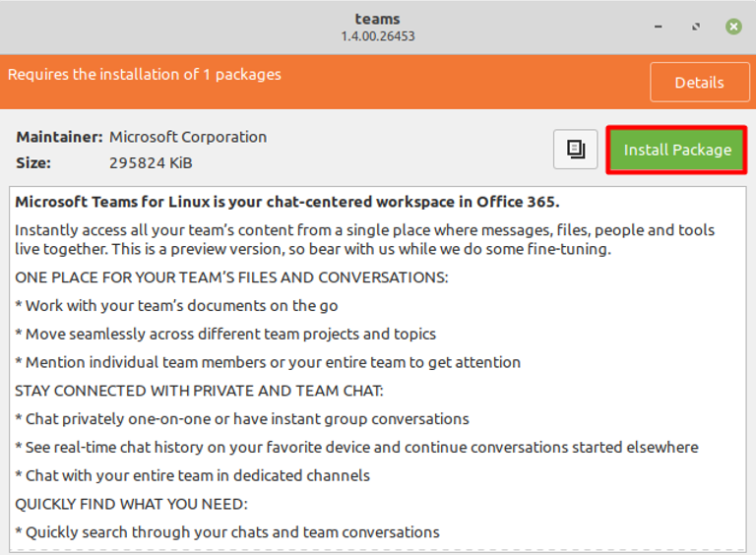Click 'See real-time chat history' line
The image size is (756, 555).
point(356,448)
